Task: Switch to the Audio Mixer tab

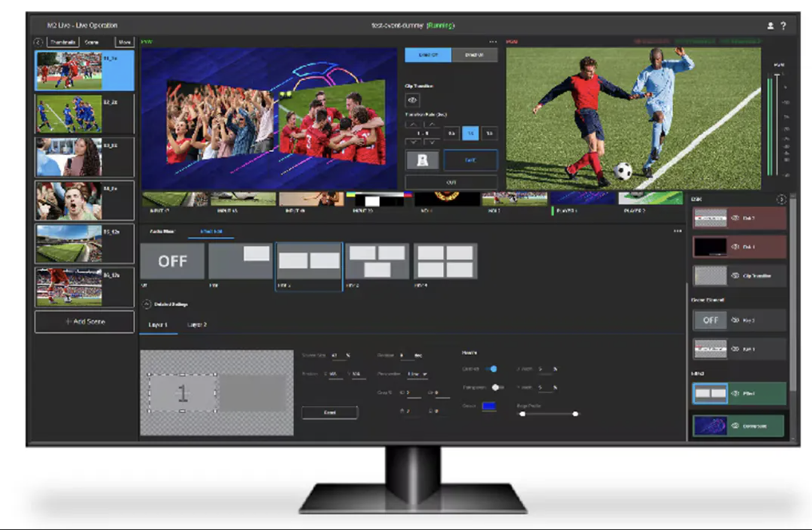Action: click(160, 231)
